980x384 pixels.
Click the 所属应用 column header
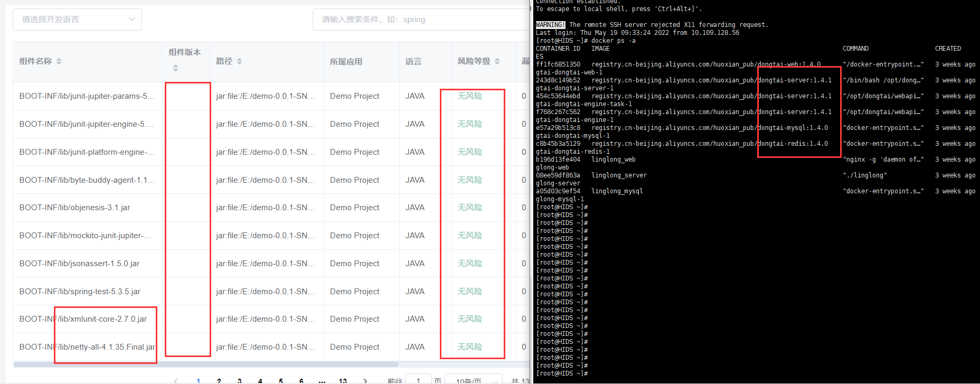[x=346, y=62]
